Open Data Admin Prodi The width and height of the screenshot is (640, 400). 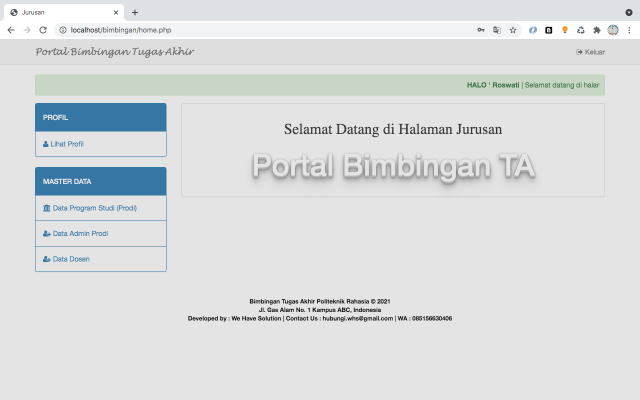[80, 233]
